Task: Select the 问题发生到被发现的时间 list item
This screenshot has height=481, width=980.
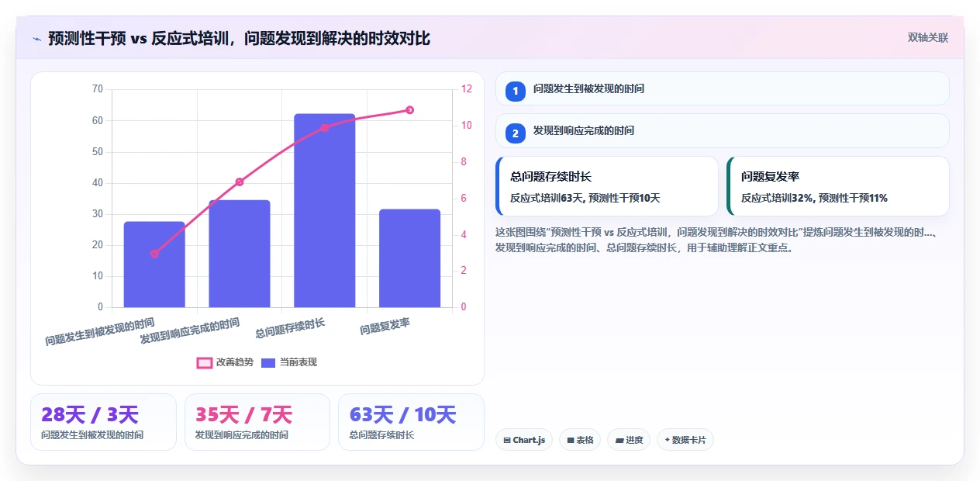Action: (x=723, y=88)
